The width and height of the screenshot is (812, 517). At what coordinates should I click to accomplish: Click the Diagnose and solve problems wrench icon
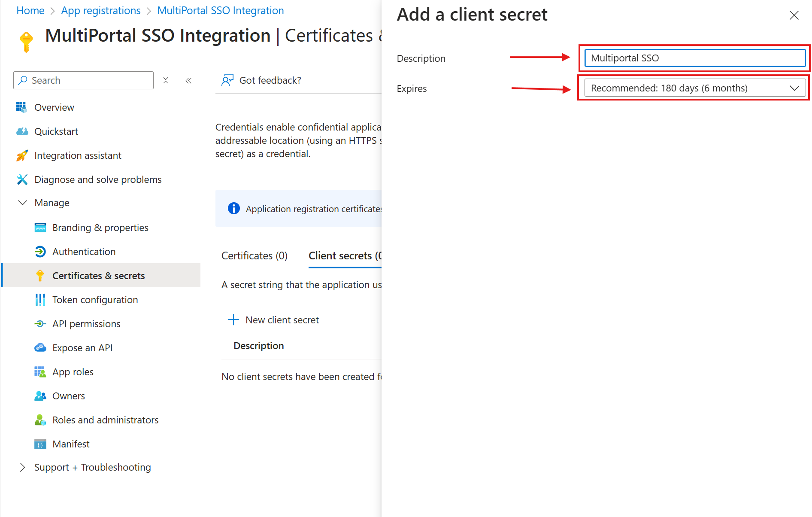22,179
